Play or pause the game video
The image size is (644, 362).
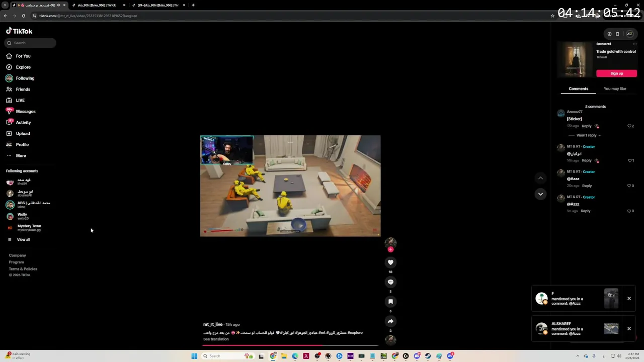click(290, 186)
